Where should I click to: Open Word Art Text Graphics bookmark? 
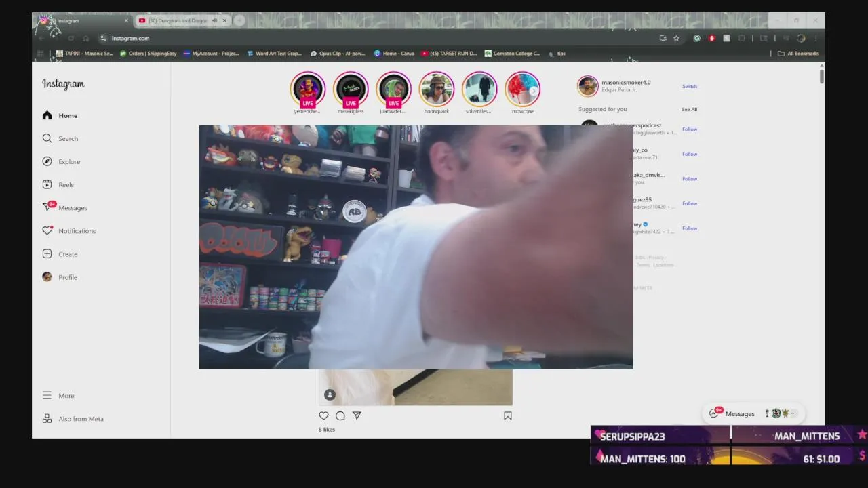(275, 54)
